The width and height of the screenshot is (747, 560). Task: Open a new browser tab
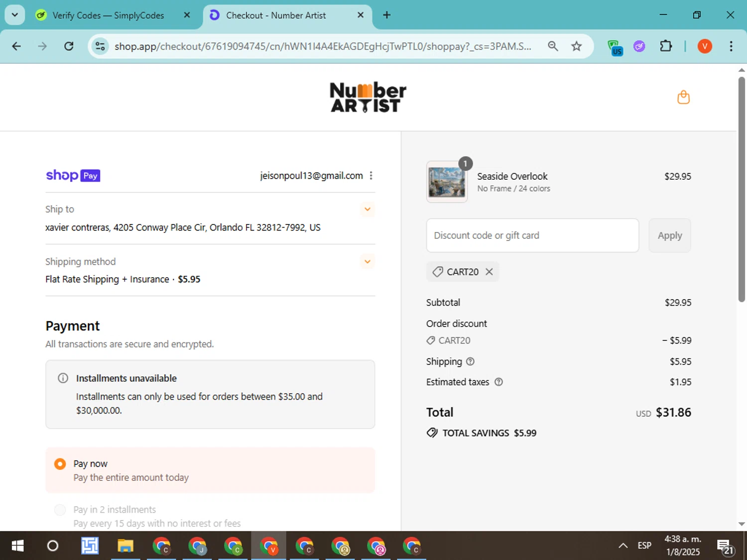pyautogui.click(x=386, y=15)
